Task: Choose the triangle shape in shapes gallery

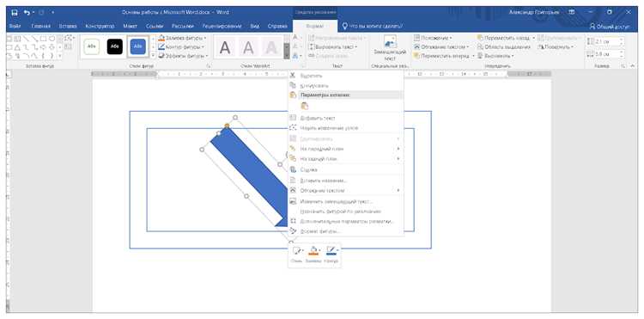Action: click(x=18, y=47)
